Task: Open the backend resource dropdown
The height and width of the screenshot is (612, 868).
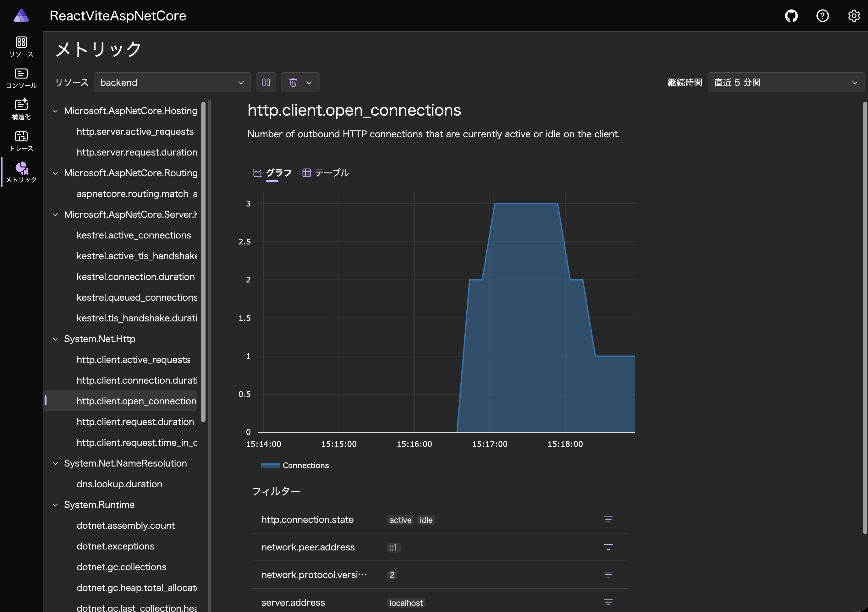Action: (172, 82)
